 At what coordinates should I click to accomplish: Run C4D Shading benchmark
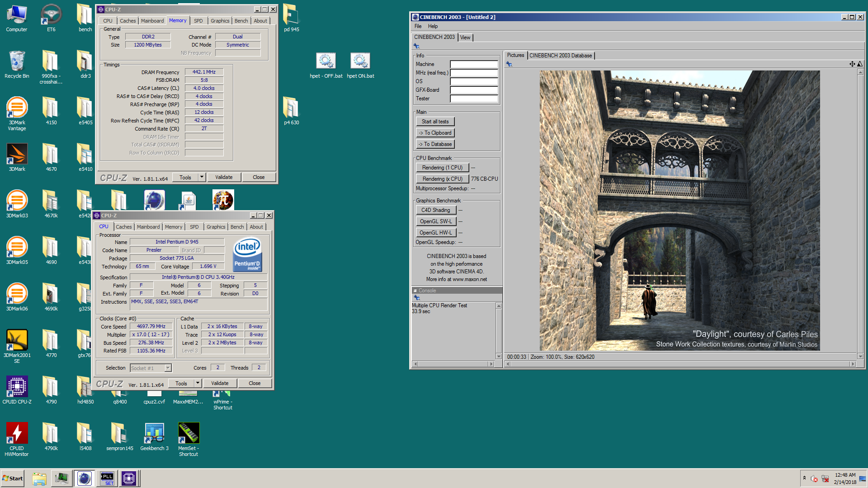pyautogui.click(x=436, y=210)
